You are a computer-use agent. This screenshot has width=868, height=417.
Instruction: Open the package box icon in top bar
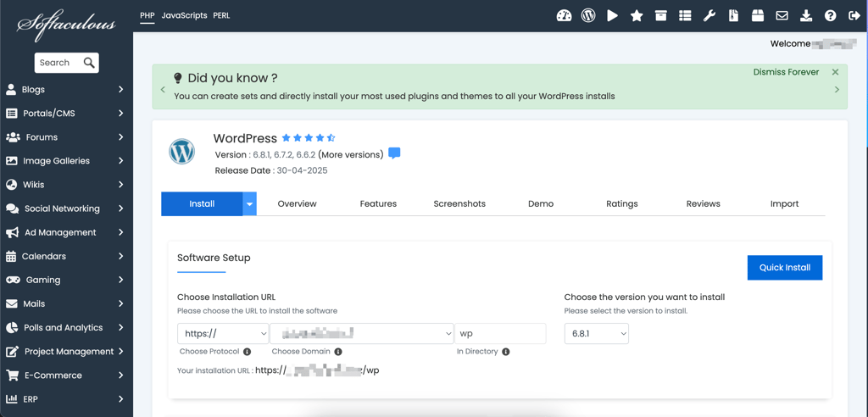coord(757,15)
